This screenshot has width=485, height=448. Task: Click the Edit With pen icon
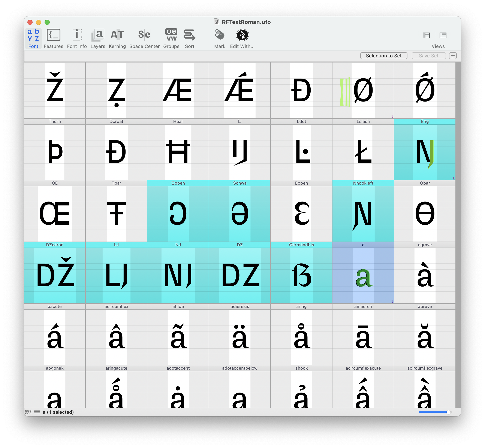(242, 35)
